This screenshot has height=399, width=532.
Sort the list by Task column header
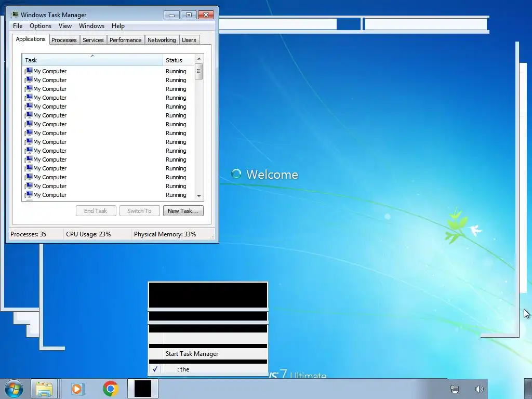(92, 60)
